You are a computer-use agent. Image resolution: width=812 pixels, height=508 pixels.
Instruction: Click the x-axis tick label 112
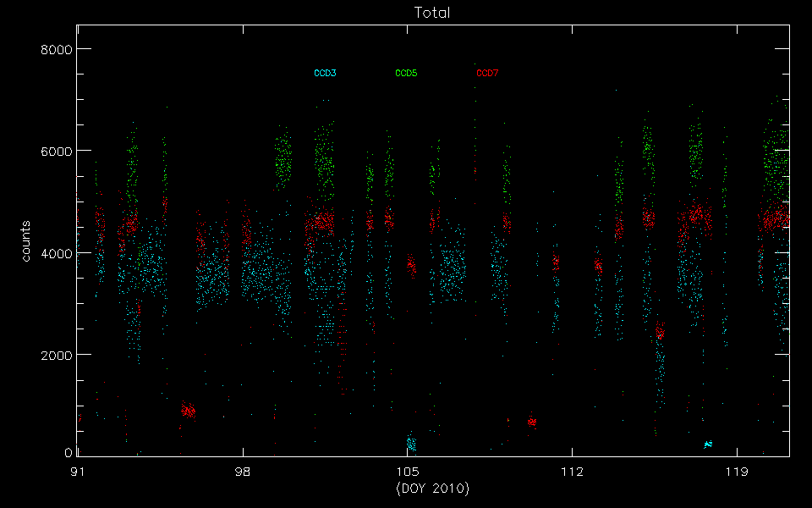(572, 472)
